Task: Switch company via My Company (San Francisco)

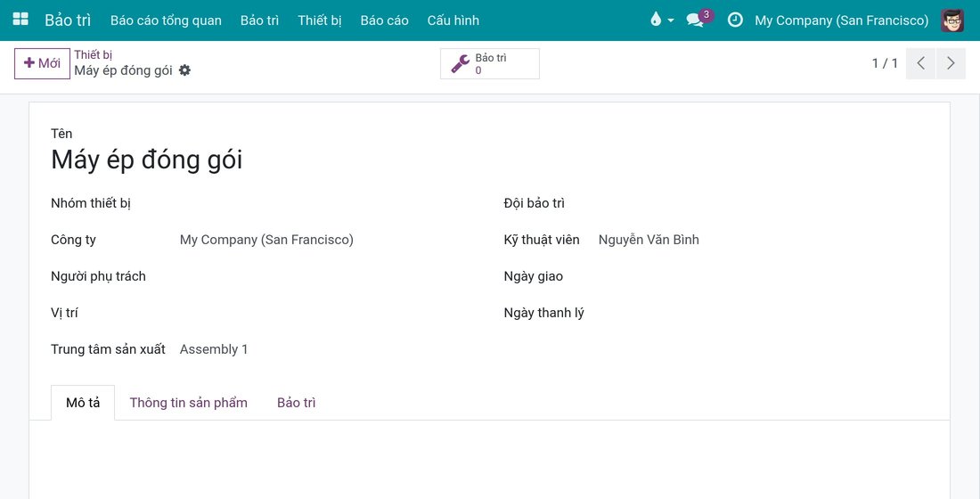Action: coord(841,20)
